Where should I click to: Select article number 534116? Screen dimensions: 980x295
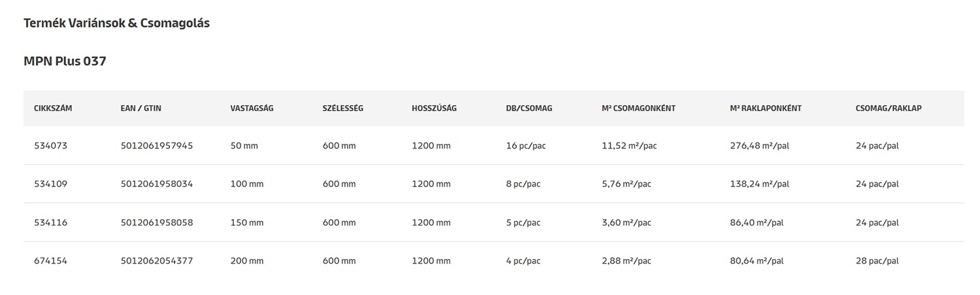[50, 223]
